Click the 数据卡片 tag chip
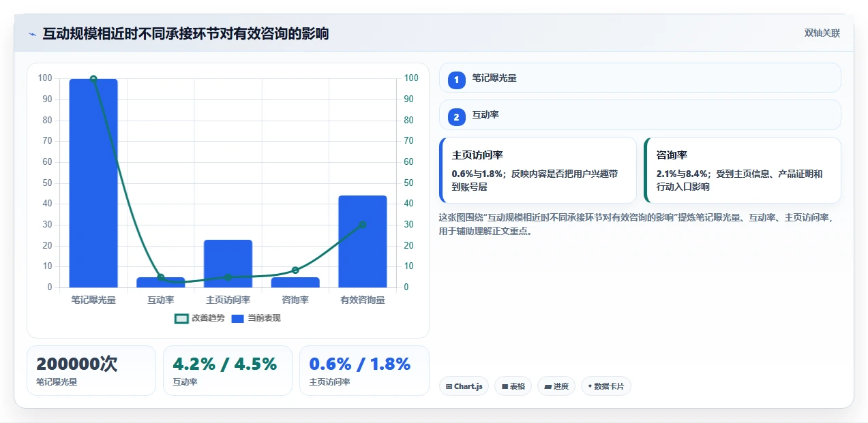Image resolution: width=868 pixels, height=423 pixels. [x=605, y=386]
